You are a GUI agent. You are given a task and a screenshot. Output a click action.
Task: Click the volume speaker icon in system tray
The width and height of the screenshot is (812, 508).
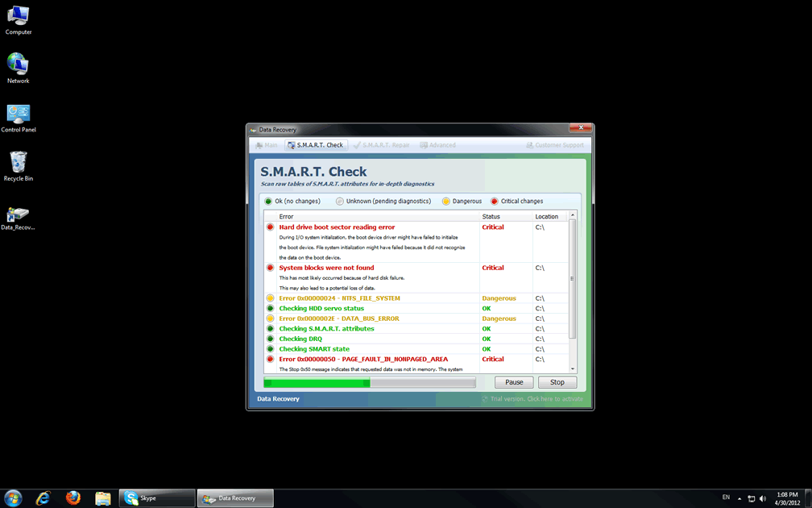(762, 498)
